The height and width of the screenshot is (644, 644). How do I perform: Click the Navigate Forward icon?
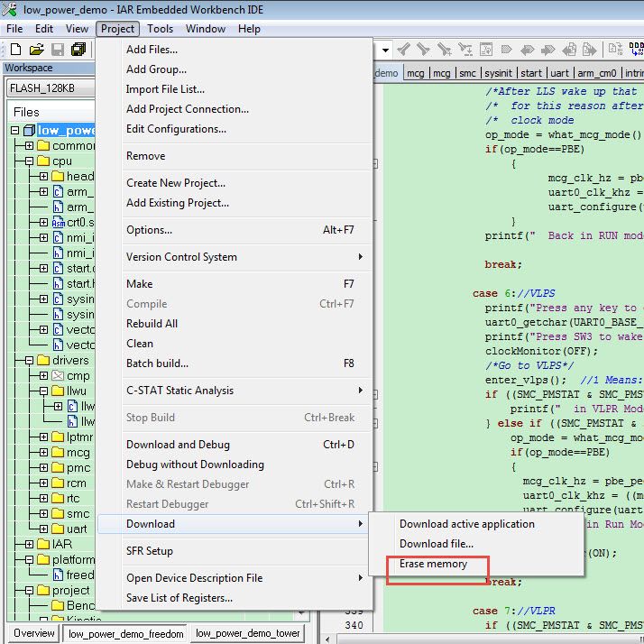[x=589, y=50]
